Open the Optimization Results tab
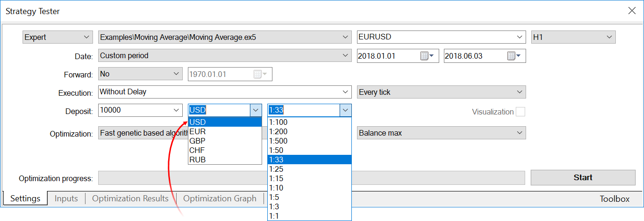This screenshot has width=644, height=221. click(x=130, y=198)
